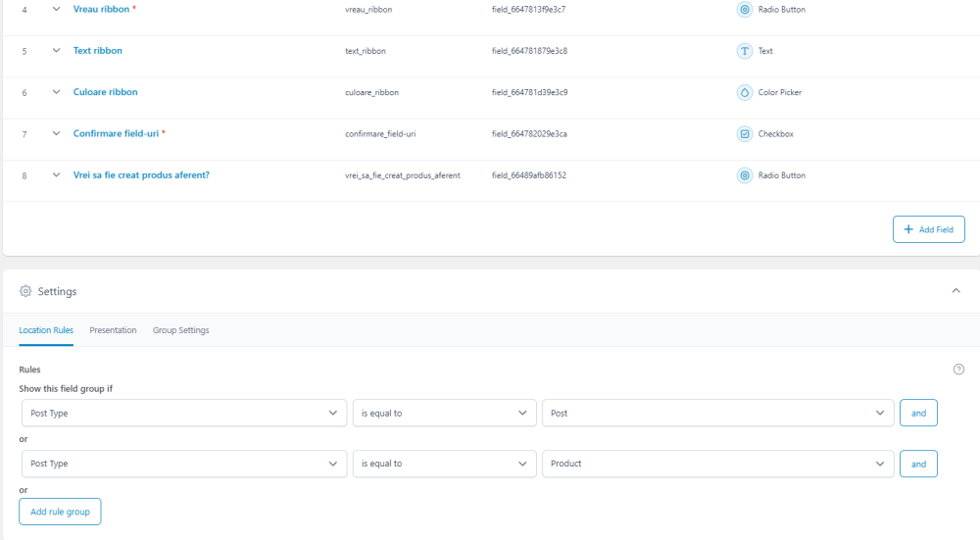Open the Text ribbon field link

point(97,51)
